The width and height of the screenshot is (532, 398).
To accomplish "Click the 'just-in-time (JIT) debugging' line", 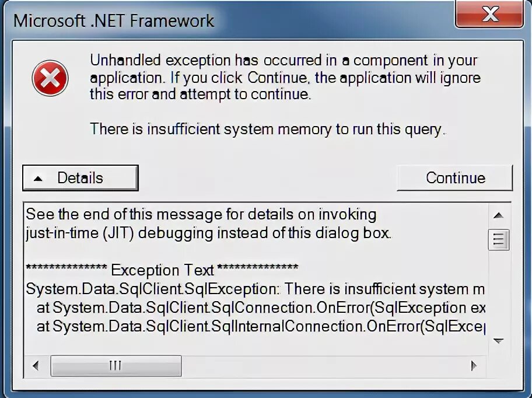I will pos(208,233).
